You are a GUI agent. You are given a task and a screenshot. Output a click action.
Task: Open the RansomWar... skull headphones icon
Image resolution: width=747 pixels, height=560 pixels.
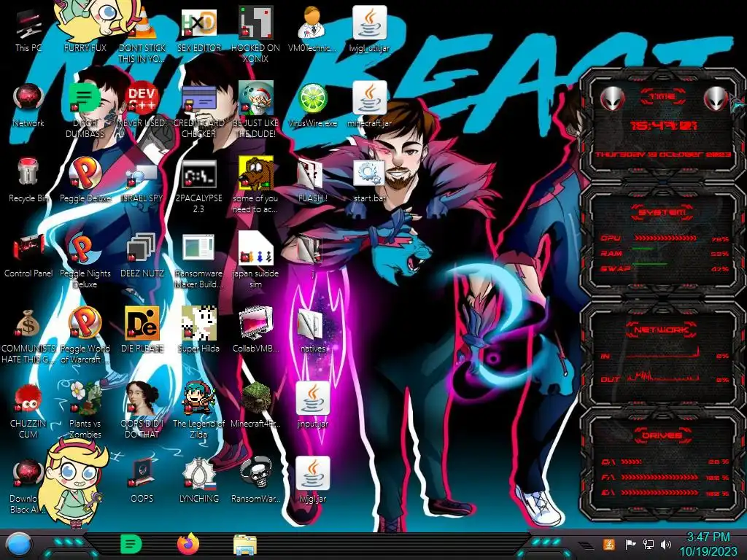[256, 472]
